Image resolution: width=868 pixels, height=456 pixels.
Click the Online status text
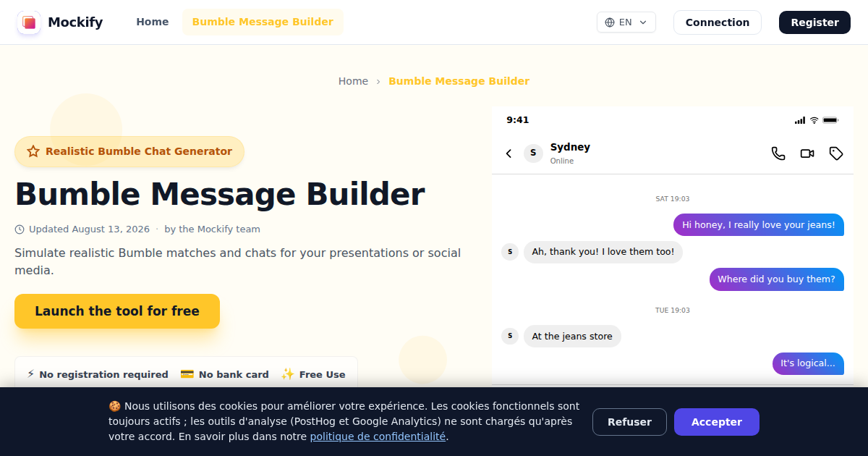coord(562,161)
